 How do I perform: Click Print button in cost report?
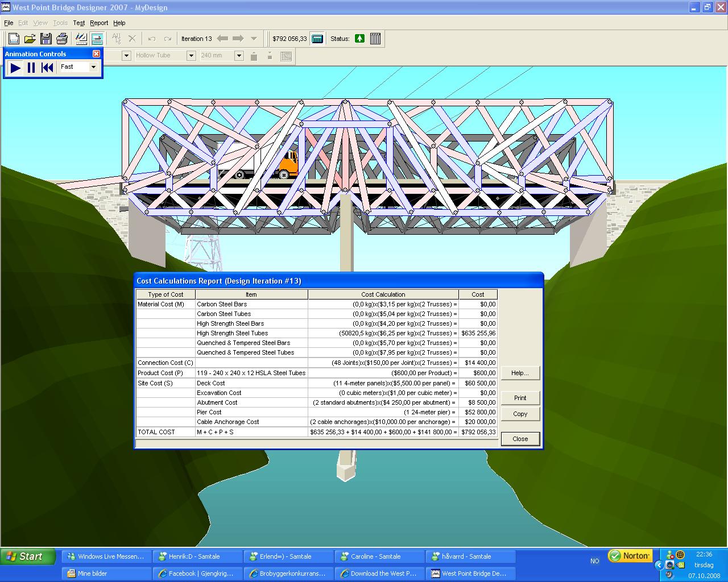(x=520, y=398)
